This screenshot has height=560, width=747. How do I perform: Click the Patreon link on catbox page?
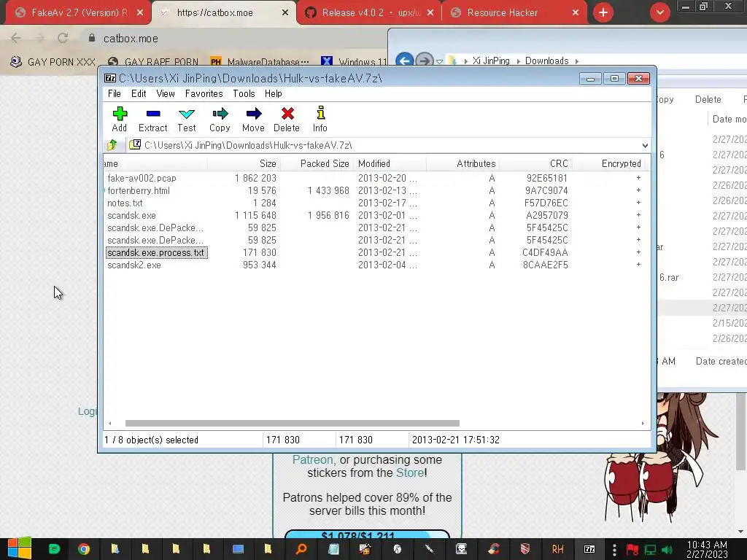coord(313,459)
